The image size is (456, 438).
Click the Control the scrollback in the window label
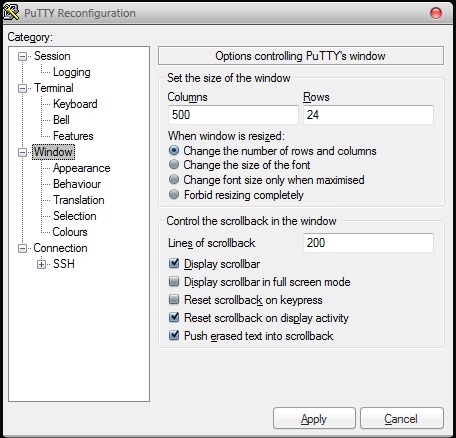[x=252, y=221]
